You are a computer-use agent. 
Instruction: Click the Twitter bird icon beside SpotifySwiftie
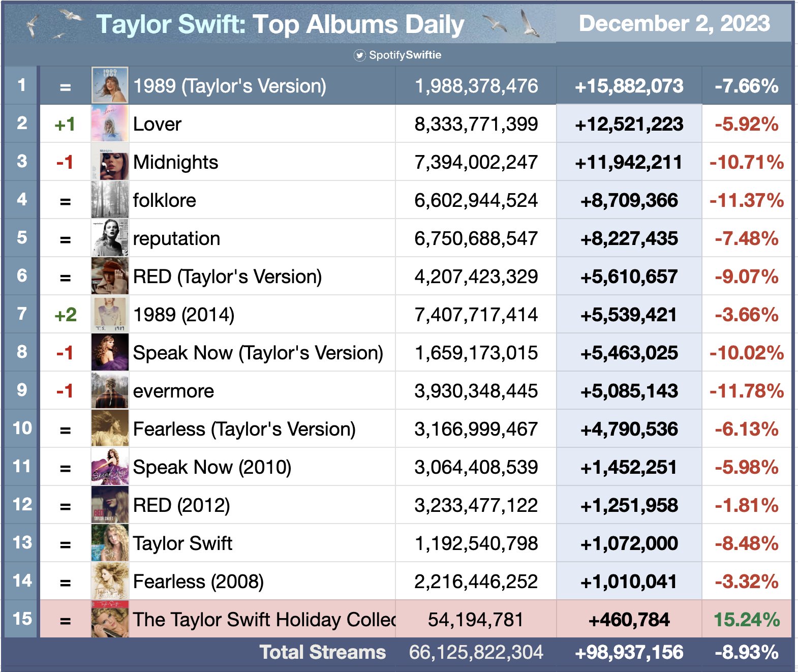[x=360, y=55]
